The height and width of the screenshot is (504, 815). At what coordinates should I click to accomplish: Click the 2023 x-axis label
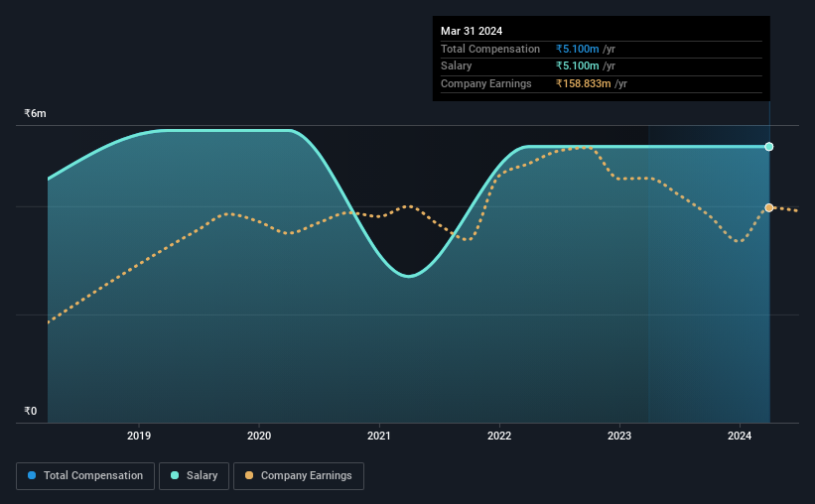619,436
